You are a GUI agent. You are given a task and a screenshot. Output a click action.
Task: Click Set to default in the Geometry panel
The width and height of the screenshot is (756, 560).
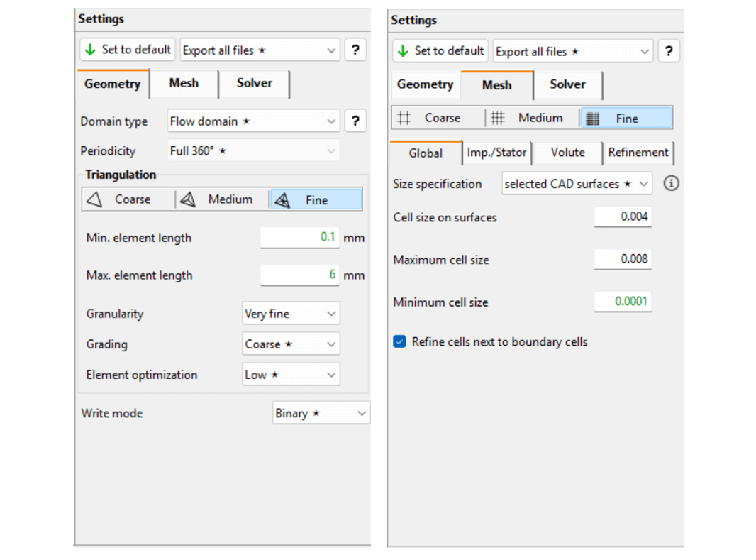click(x=128, y=50)
